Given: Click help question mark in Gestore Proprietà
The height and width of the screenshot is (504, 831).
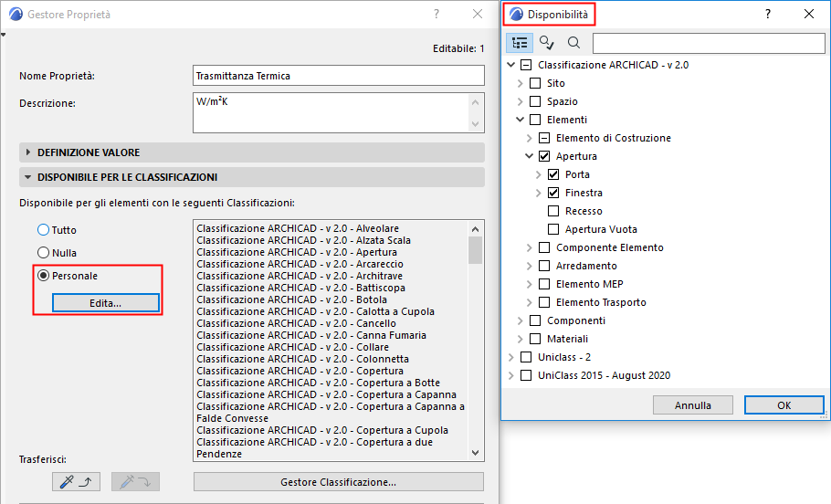Looking at the screenshot, I should [437, 15].
